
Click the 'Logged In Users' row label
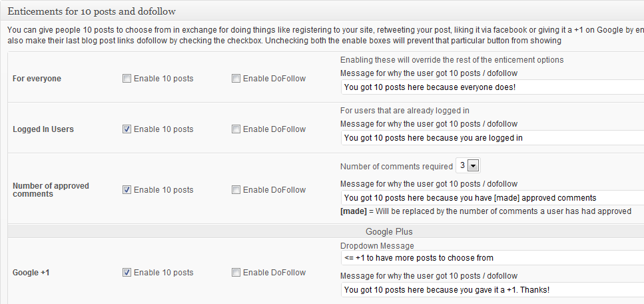[43, 129]
